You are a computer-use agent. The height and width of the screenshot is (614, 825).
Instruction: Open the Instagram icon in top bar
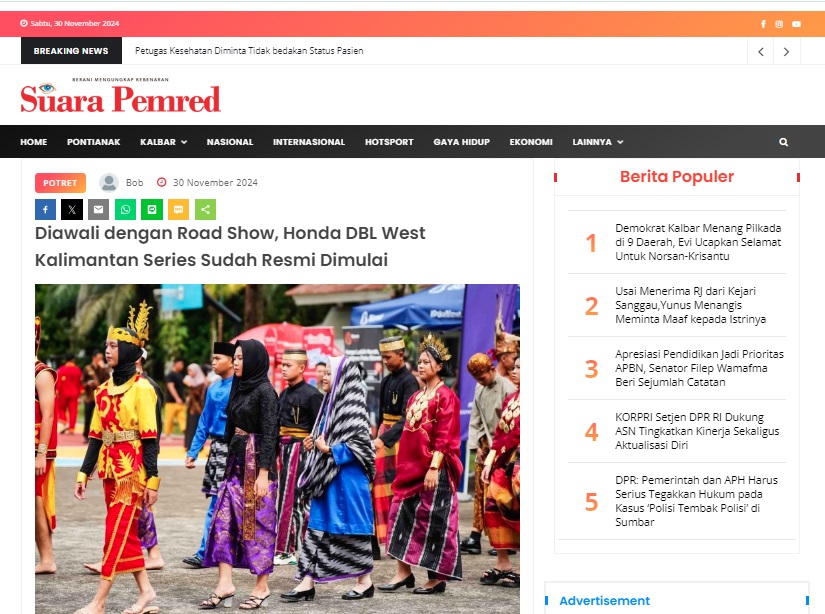779,24
